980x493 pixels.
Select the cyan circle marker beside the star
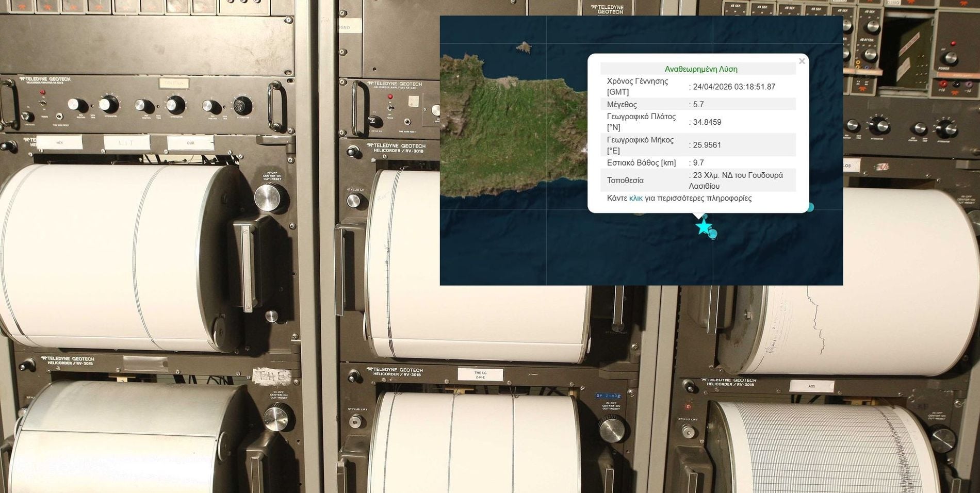713,234
